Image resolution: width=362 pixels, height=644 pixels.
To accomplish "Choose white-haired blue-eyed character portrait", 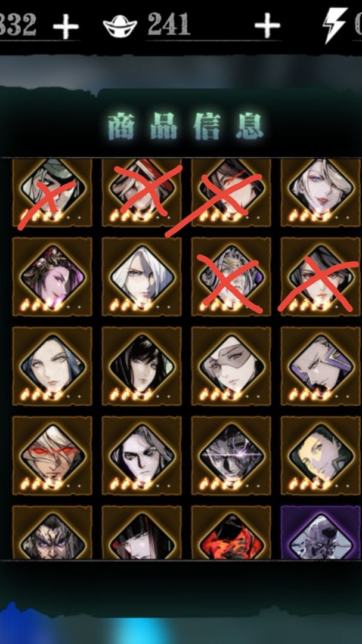I will pos(142,277).
